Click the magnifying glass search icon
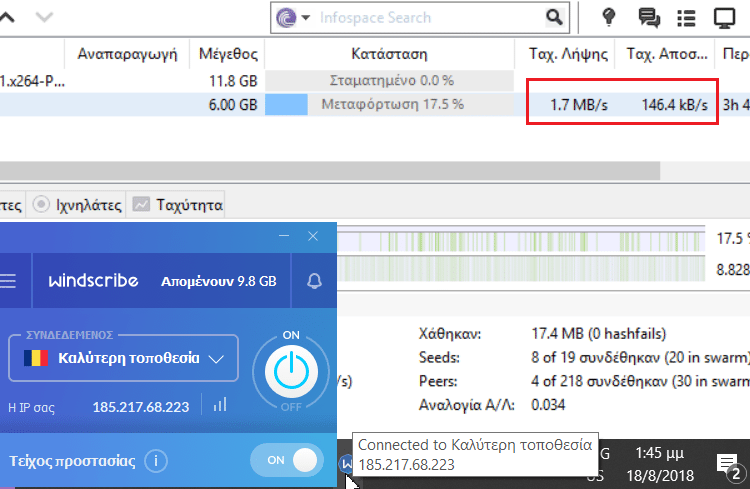The width and height of the screenshot is (750, 489). click(554, 17)
